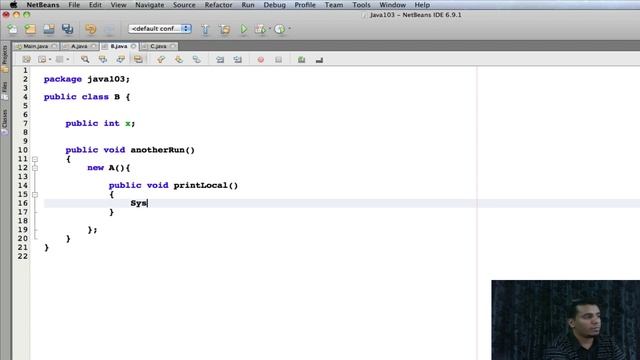Click Find Previous Occurrence icon

(x=102, y=60)
